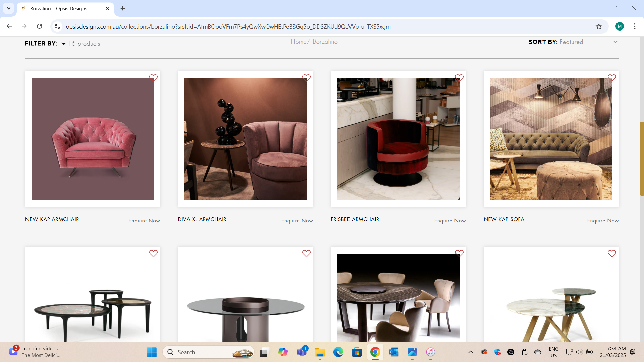View the red Frisbee Armchair photo

tap(398, 139)
